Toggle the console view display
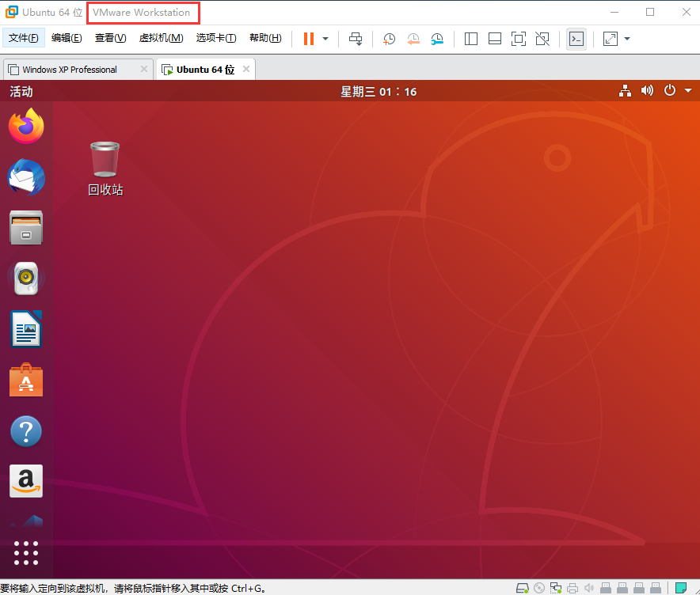 coord(576,38)
